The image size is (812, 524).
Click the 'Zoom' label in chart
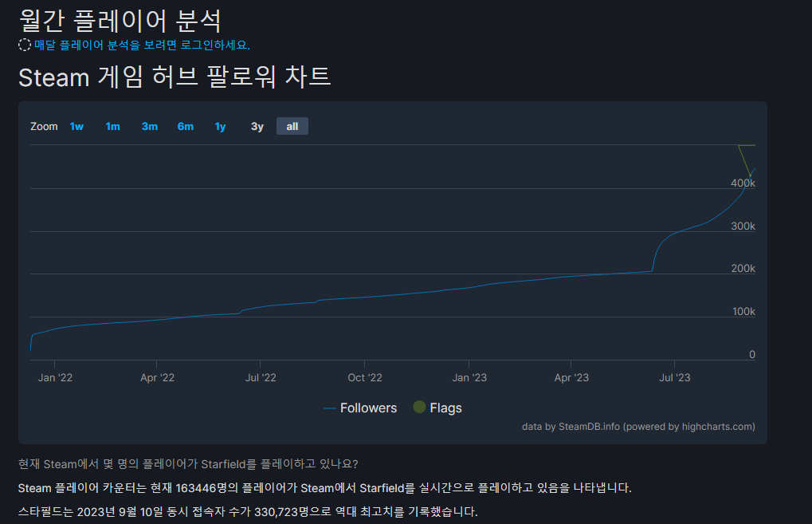click(x=44, y=127)
